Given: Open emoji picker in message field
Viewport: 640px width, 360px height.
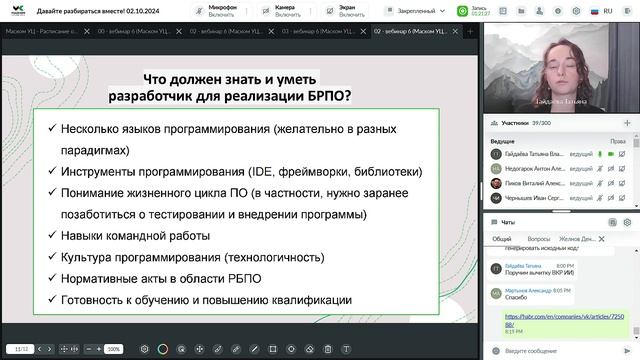Looking at the screenshot, I should (x=496, y=351).
